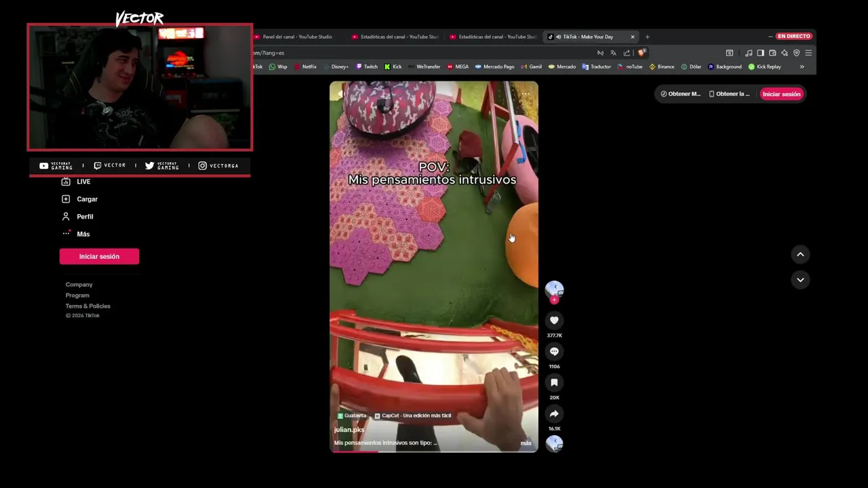Screen dimensions: 868x488
Task: Click Iniciar sesión button at top right
Action: 781,94
